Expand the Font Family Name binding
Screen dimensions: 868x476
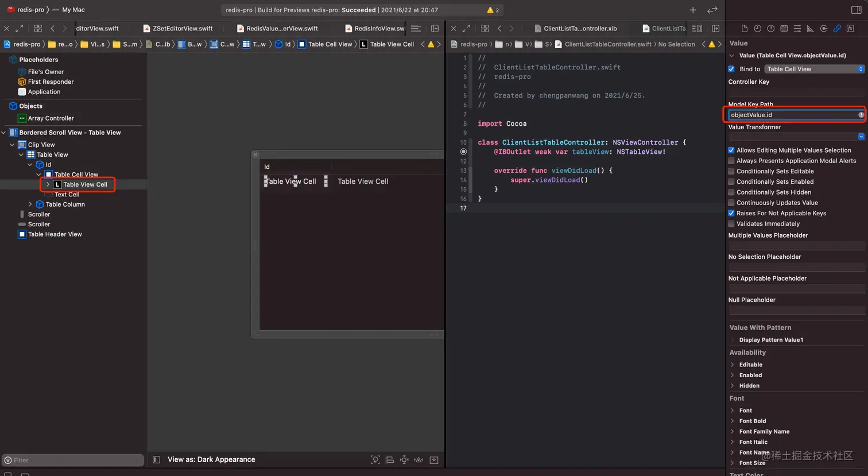733,432
